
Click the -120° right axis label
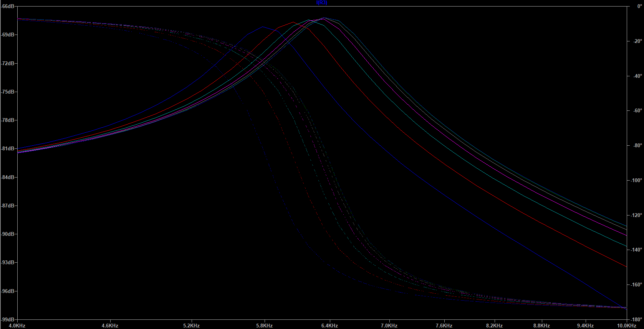pos(636,215)
